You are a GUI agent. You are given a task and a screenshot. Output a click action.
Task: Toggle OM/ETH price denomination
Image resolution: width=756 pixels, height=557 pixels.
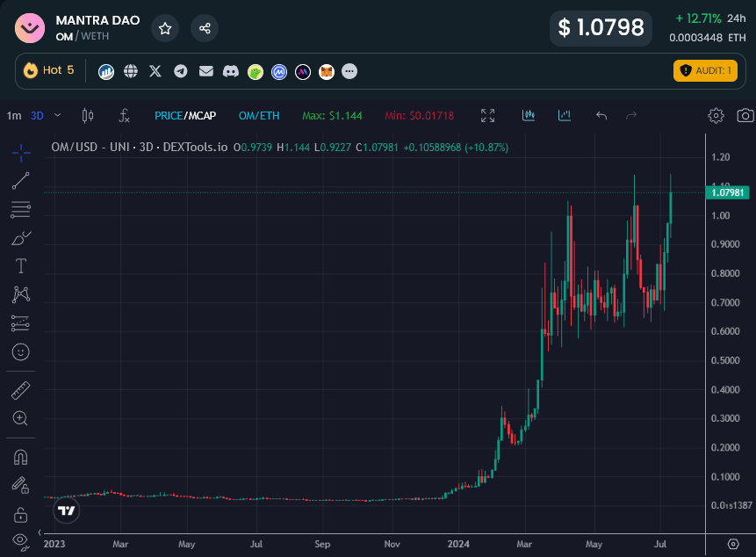coord(259,116)
